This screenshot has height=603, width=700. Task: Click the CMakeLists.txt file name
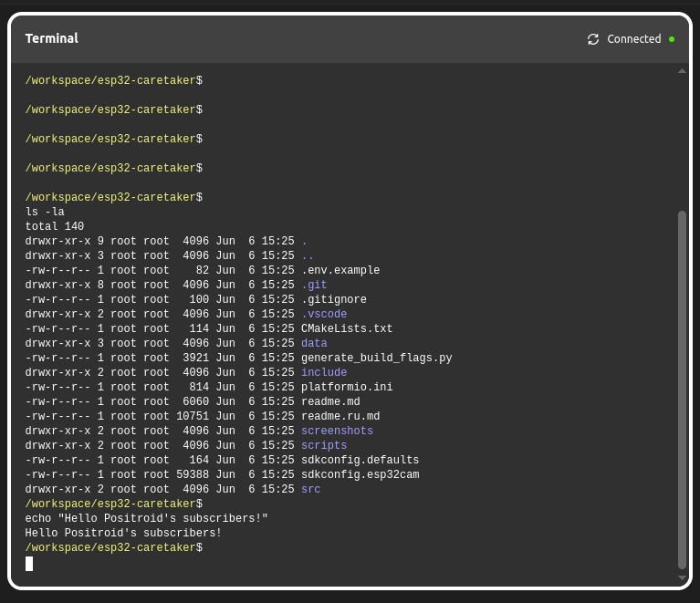click(x=347, y=328)
